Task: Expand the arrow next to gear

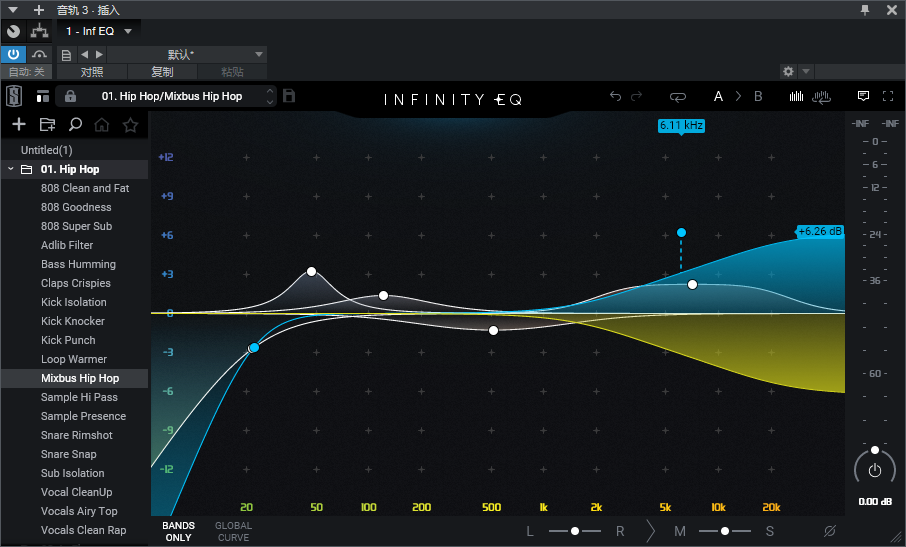Action: pyautogui.click(x=806, y=72)
